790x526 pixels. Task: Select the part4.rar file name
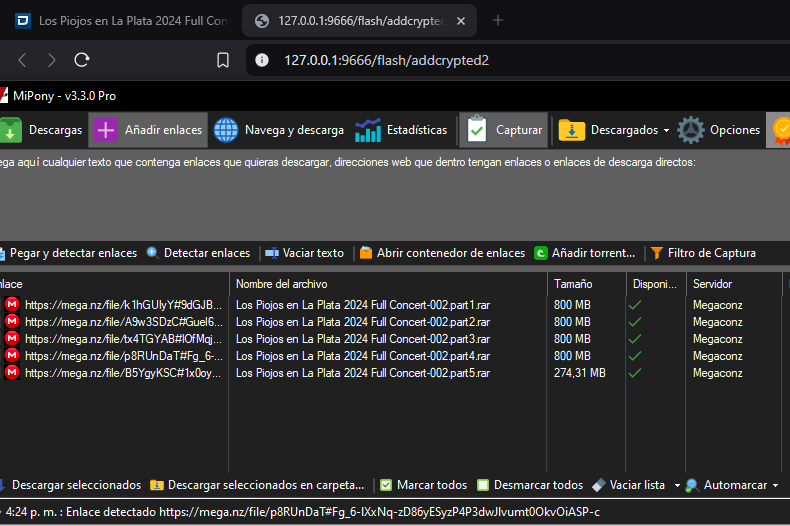click(363, 356)
